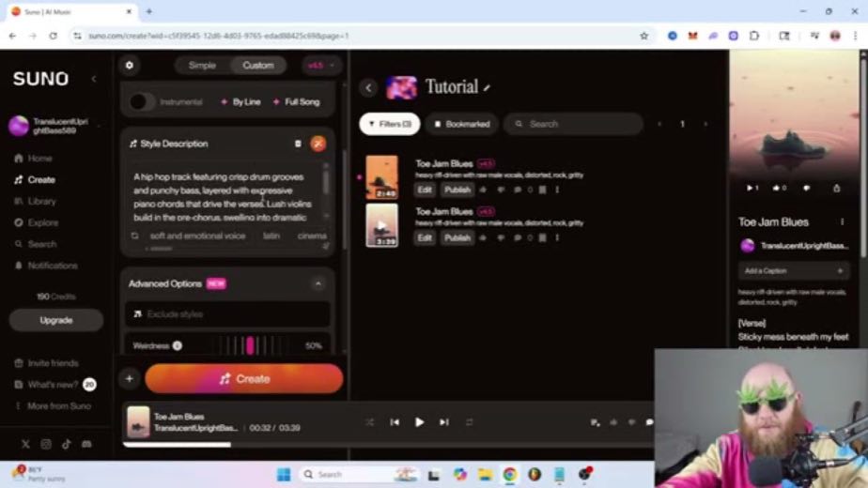Clear the Style Description with orange X
This screenshot has width=868, height=488.
318,144
